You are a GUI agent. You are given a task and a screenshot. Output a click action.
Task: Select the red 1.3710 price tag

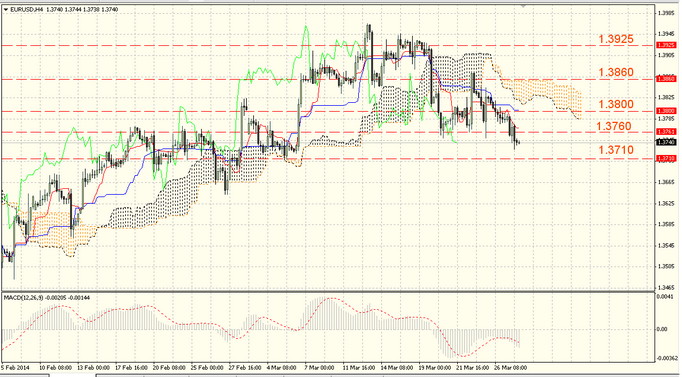coord(666,159)
